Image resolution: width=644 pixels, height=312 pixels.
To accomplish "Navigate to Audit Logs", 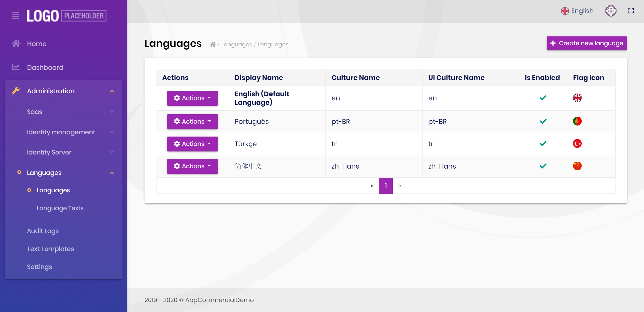I will tap(43, 231).
